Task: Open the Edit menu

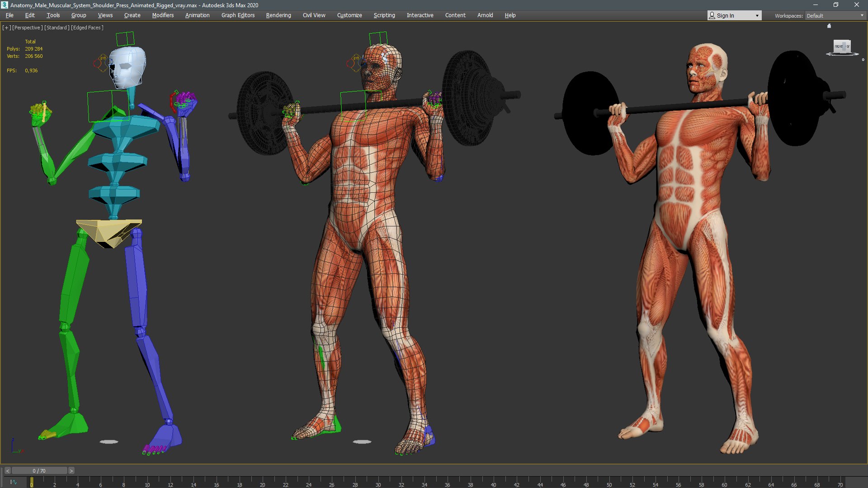Action: click(30, 15)
